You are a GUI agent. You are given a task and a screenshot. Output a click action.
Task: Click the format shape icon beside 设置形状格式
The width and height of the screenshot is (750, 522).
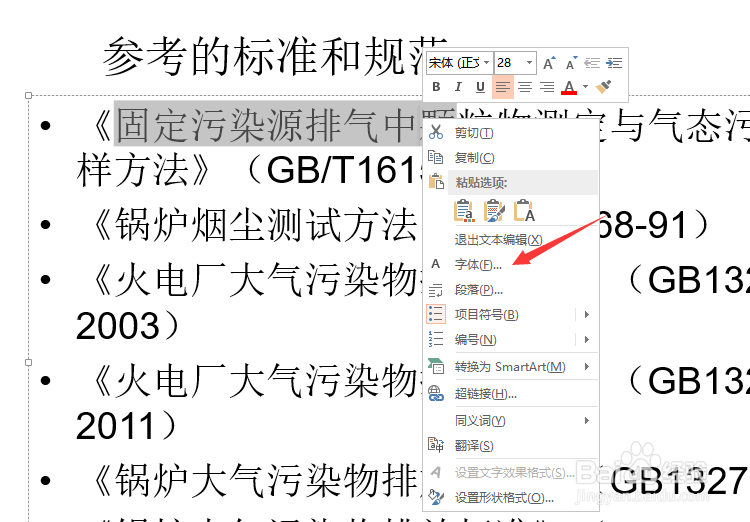pyautogui.click(x=436, y=497)
